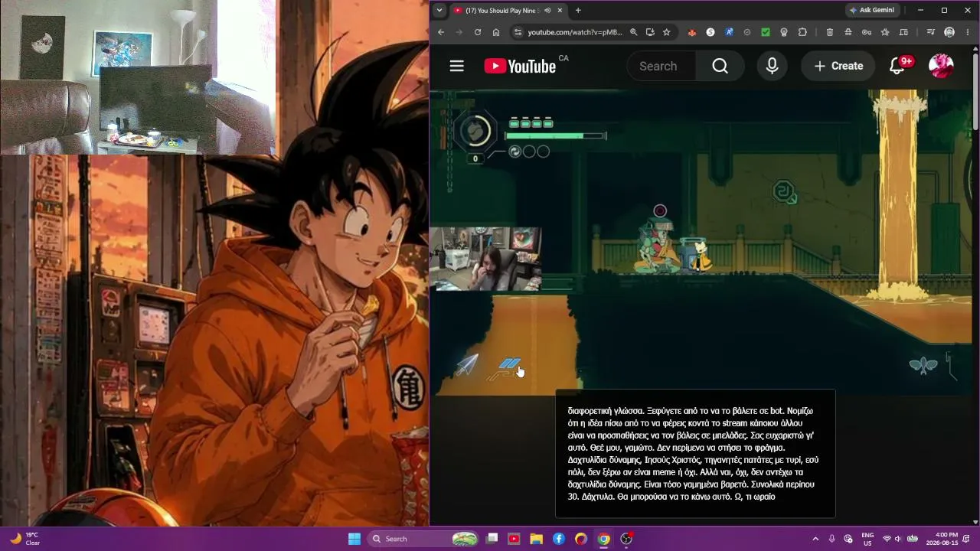Open the YouTube guide hamburger menu
This screenshot has height=551, width=980.
point(457,66)
